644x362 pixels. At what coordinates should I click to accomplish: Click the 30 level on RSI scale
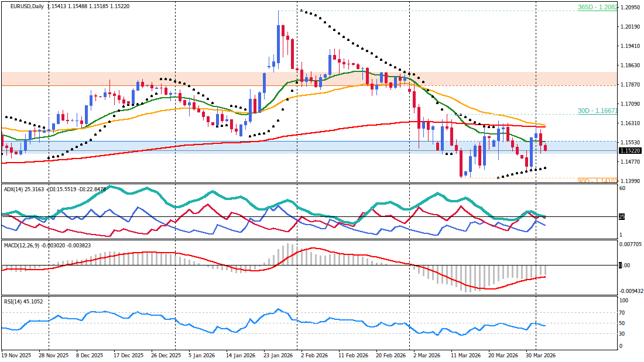tap(622, 334)
